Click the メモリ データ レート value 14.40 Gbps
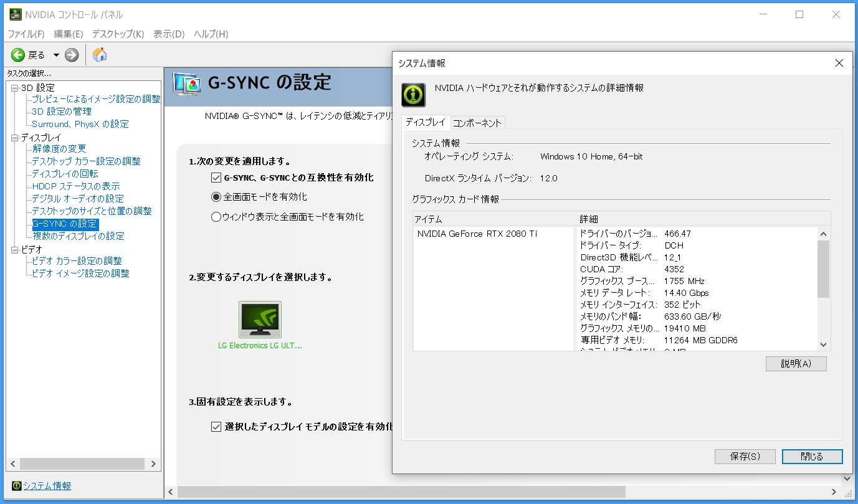Viewport: 858px width, 504px height. [686, 293]
